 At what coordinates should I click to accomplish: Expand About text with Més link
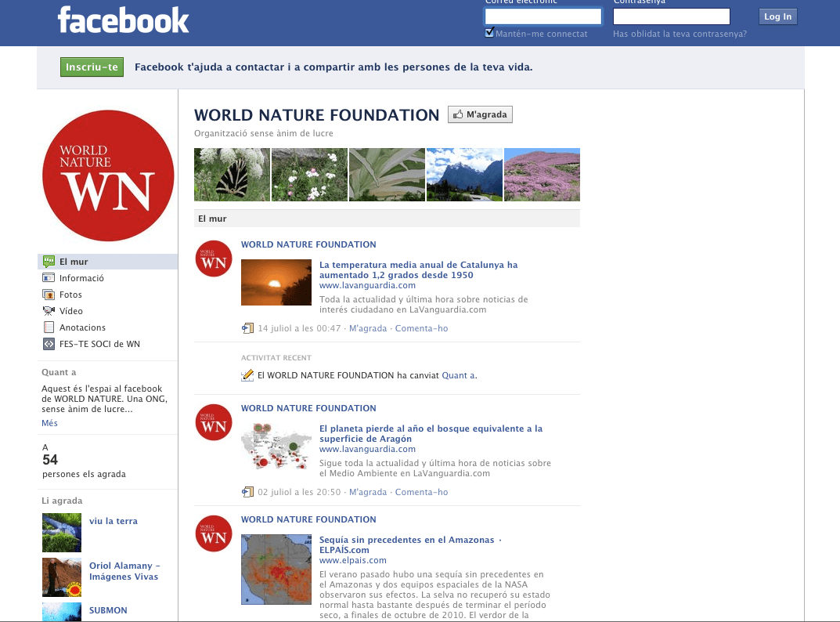49,423
